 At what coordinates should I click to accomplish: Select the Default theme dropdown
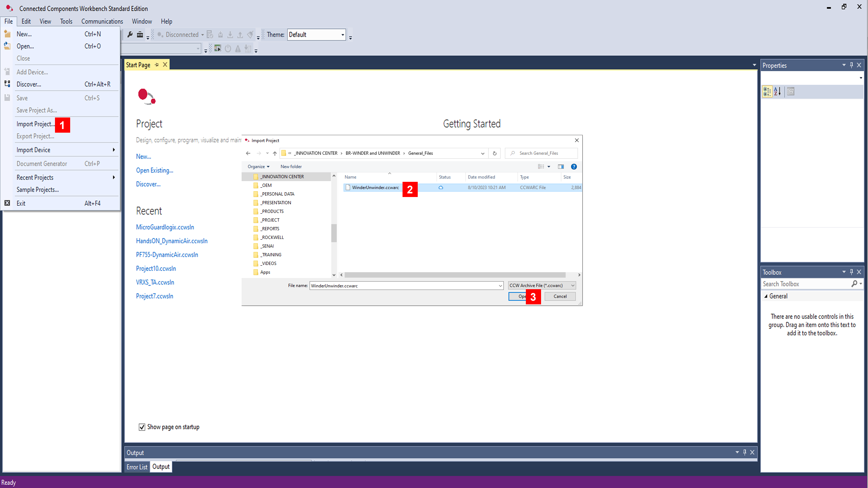(x=316, y=35)
